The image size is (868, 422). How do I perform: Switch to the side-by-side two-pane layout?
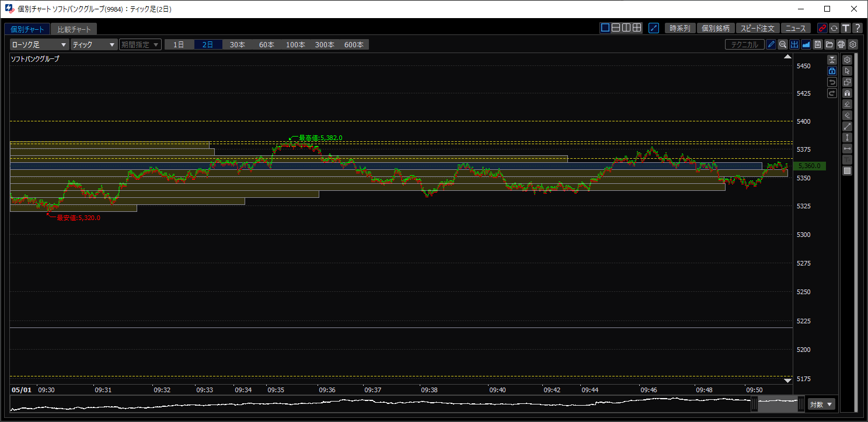(626, 27)
